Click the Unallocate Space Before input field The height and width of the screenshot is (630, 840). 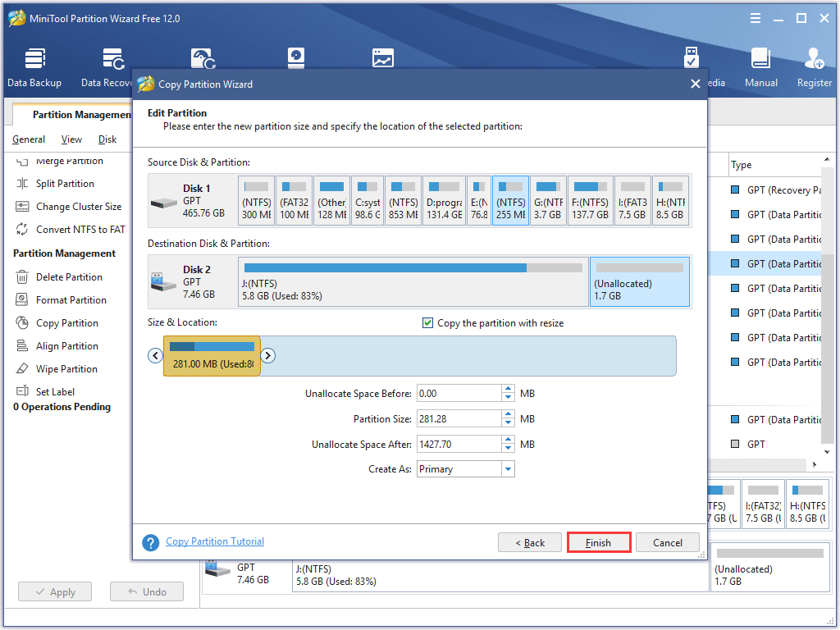(x=459, y=393)
